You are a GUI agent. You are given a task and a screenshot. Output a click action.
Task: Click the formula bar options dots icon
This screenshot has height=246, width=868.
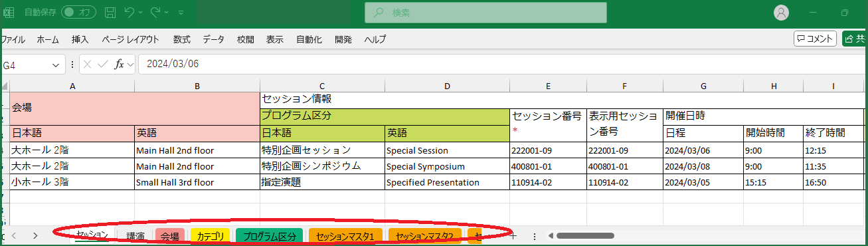72,64
